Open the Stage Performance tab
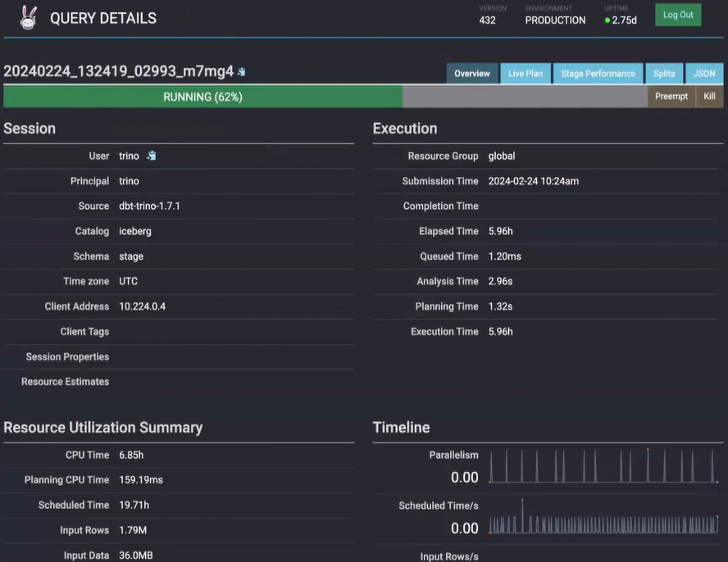The width and height of the screenshot is (728, 562). 598,74
